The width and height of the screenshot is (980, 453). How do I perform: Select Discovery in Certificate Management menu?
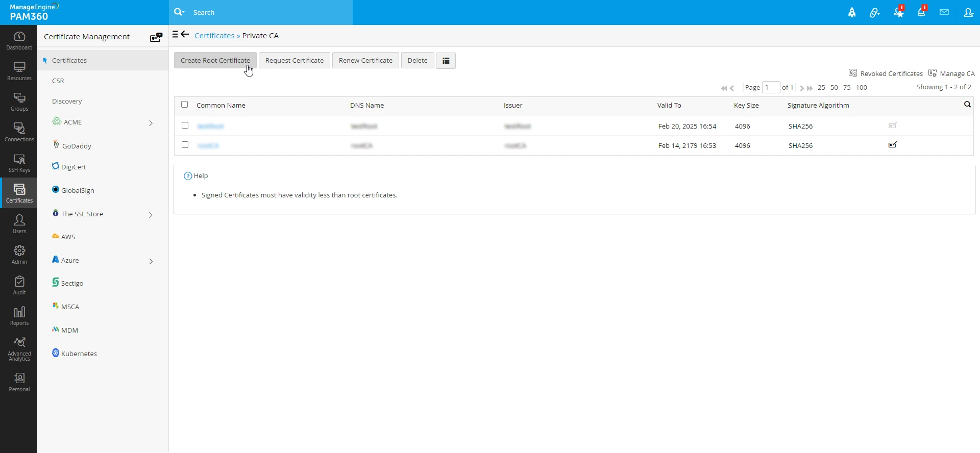(67, 102)
